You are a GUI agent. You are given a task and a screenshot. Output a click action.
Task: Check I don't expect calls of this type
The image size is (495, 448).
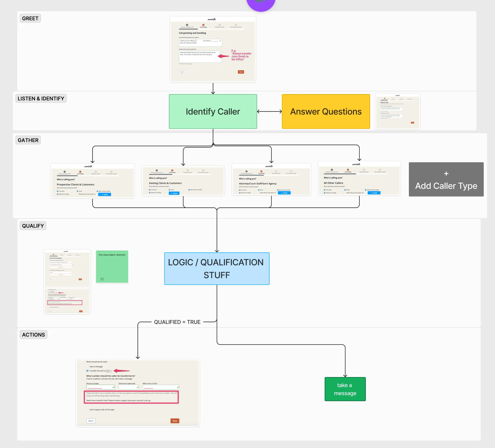click(87, 410)
